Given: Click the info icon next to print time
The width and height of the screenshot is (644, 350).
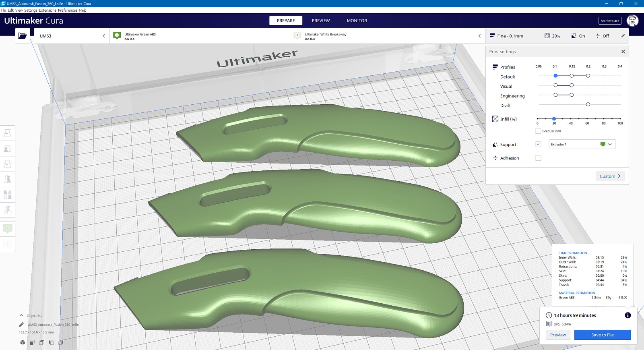Looking at the screenshot, I should 628,315.
